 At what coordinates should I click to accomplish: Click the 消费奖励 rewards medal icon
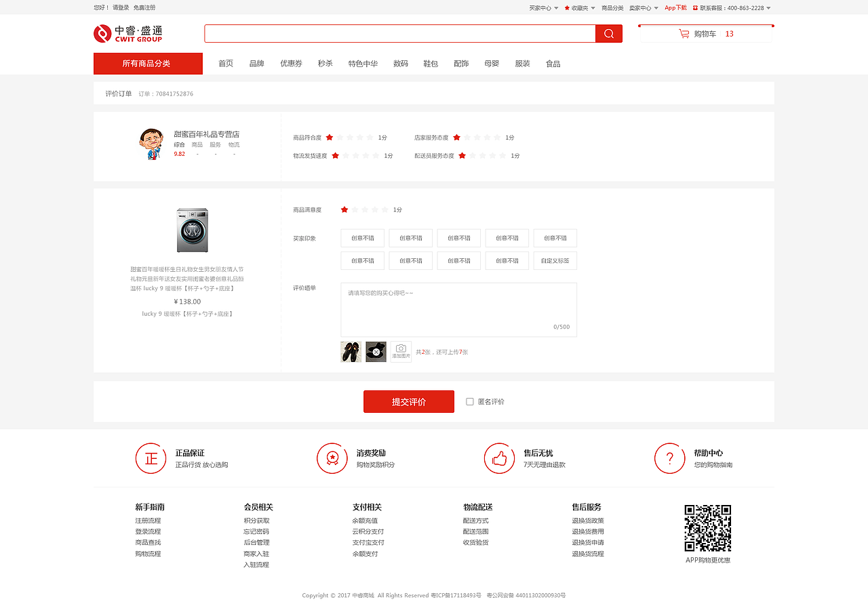point(332,459)
